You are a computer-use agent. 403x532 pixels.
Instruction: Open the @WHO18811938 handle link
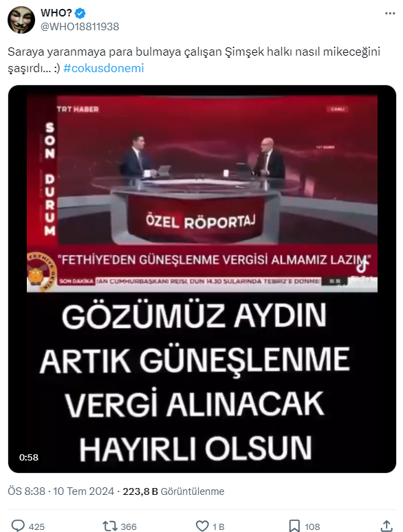(80, 27)
